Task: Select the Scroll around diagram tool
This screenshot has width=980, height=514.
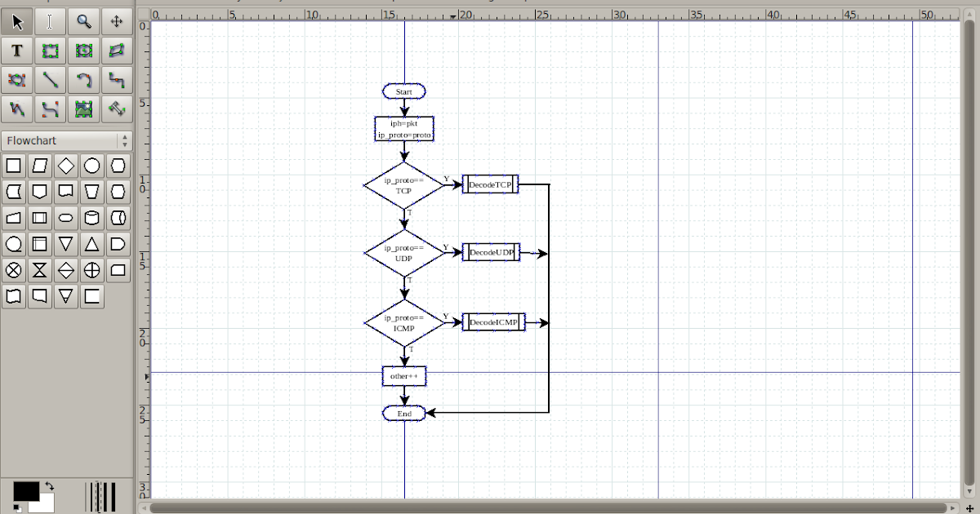Action: tap(117, 22)
